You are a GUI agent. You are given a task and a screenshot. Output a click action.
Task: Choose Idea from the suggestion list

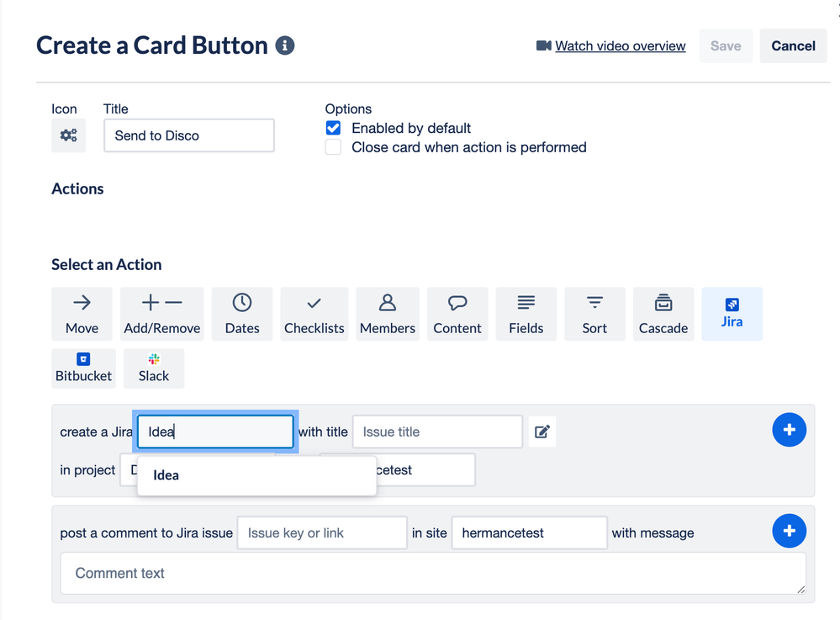point(256,475)
